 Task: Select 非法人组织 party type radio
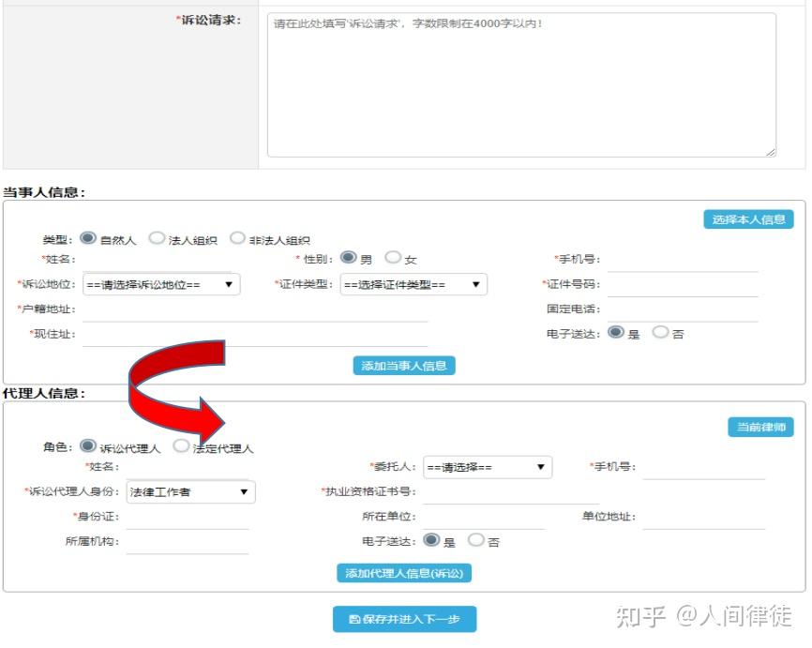237,238
